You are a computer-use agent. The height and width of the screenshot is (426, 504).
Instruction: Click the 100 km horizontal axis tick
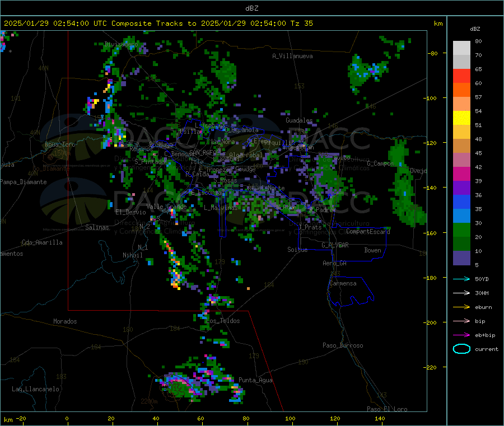[290, 418]
